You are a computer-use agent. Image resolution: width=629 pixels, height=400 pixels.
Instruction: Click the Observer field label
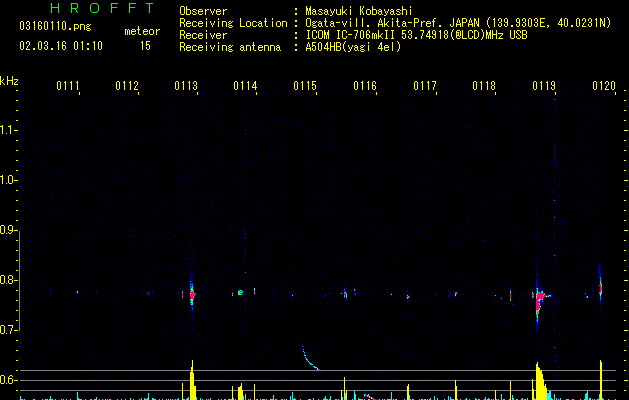coord(203,11)
